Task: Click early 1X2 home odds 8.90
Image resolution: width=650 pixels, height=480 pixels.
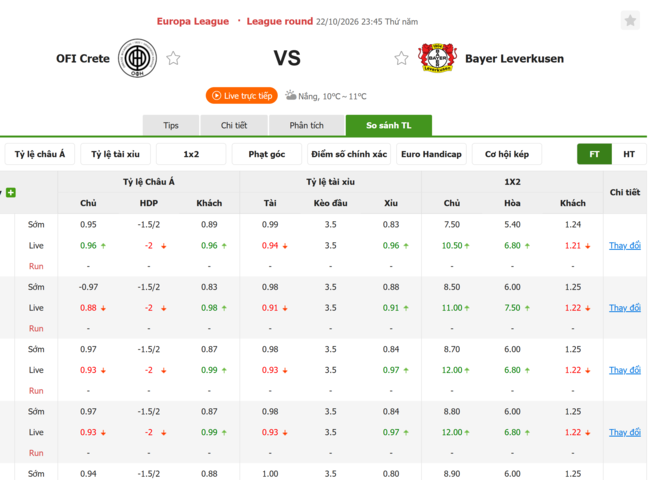Action: tap(452, 473)
